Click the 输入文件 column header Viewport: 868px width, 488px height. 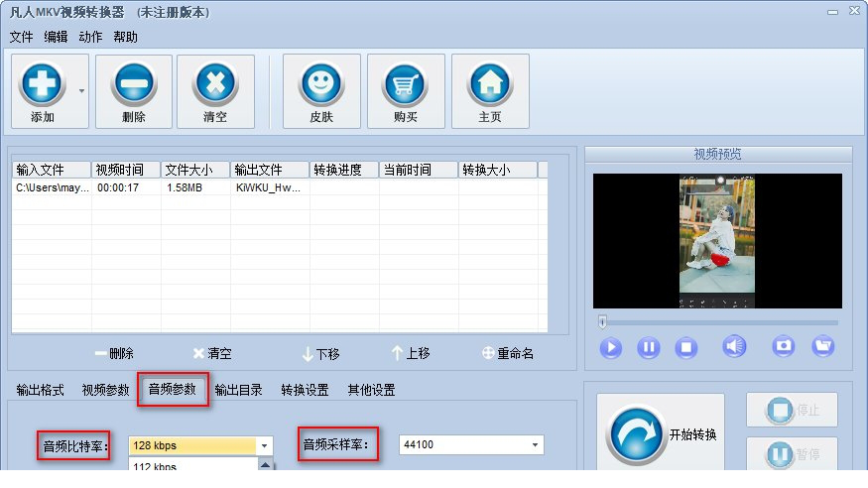[x=52, y=170]
